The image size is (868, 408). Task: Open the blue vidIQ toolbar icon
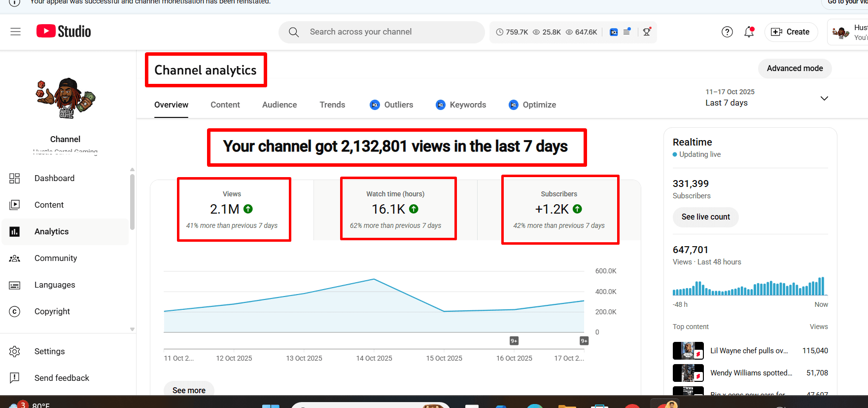(x=614, y=32)
